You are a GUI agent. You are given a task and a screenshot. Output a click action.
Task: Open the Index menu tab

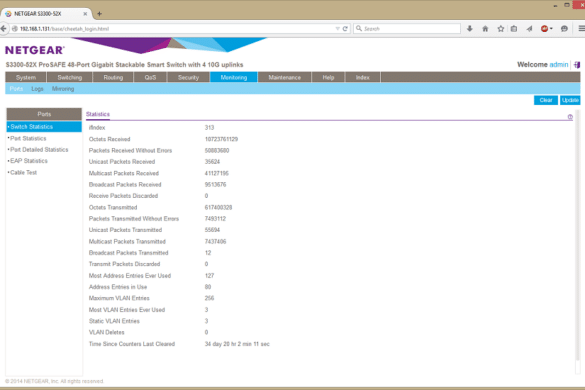click(363, 77)
